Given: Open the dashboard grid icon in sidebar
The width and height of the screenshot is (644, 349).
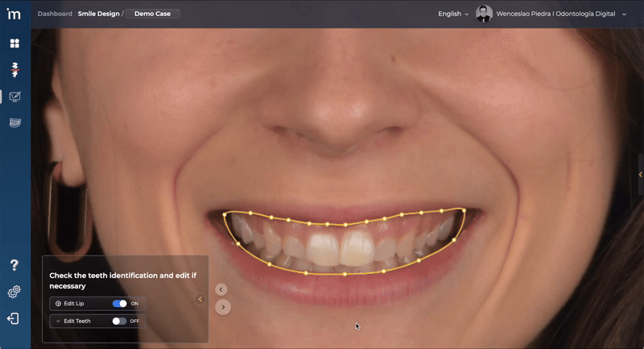Looking at the screenshot, I should click(x=14, y=43).
